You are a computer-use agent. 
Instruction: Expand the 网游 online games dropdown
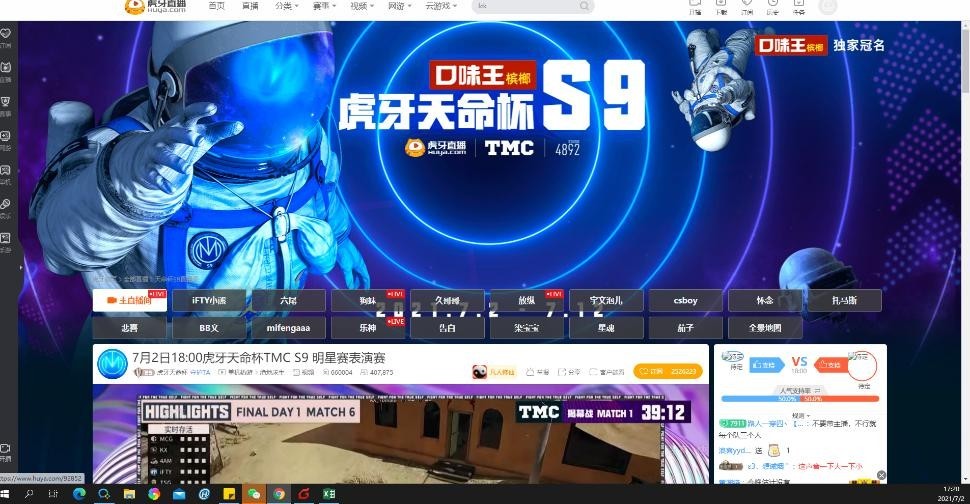pyautogui.click(x=400, y=6)
